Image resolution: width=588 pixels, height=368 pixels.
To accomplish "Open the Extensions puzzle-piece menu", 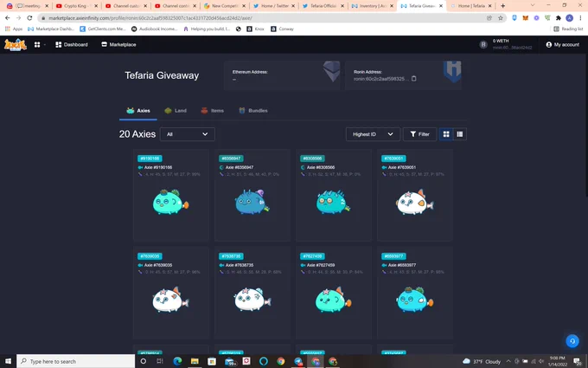I will tap(559, 17).
